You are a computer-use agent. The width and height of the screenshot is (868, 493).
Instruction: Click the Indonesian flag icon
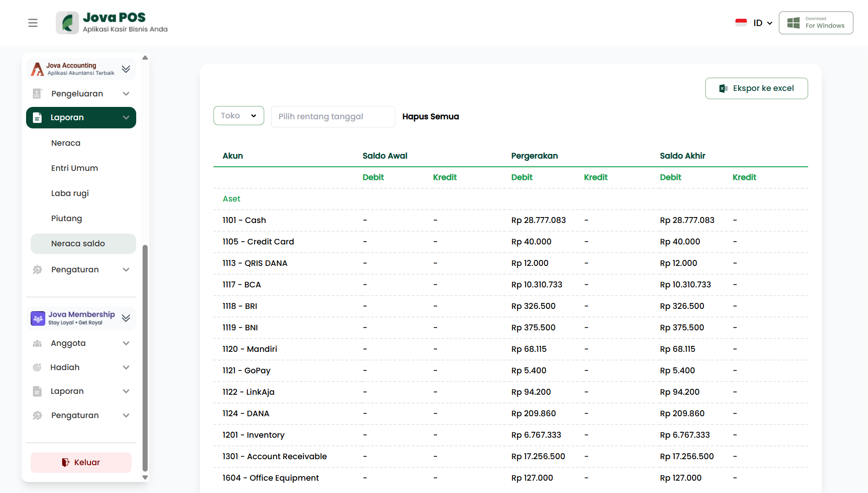click(x=741, y=23)
